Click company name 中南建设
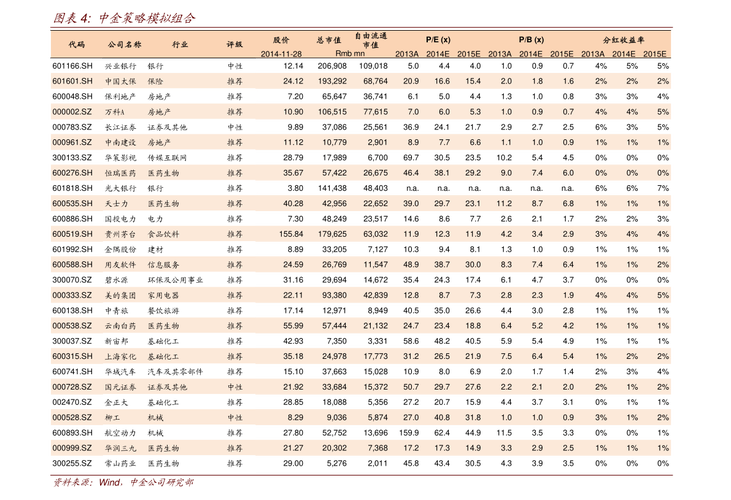The width and height of the screenshot is (731, 500). click(120, 143)
